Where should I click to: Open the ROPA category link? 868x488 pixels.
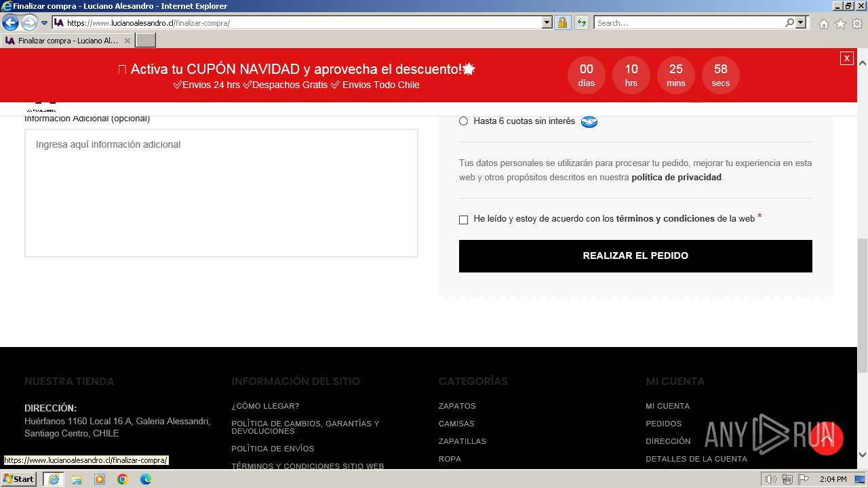click(x=450, y=459)
